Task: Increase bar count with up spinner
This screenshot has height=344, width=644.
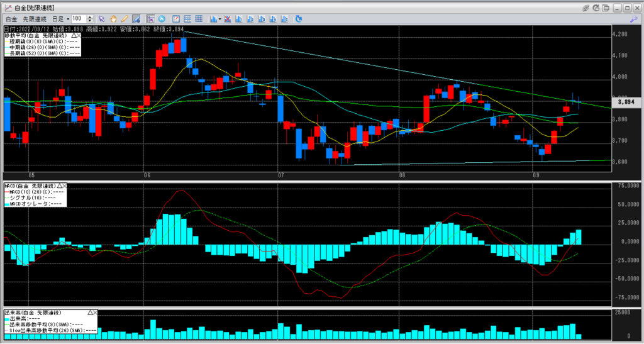Action: point(90,17)
